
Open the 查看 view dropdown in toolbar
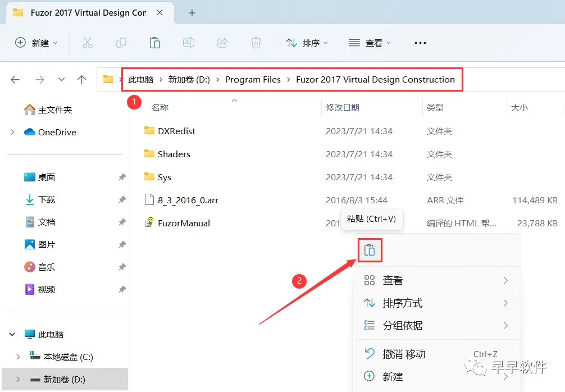[370, 43]
